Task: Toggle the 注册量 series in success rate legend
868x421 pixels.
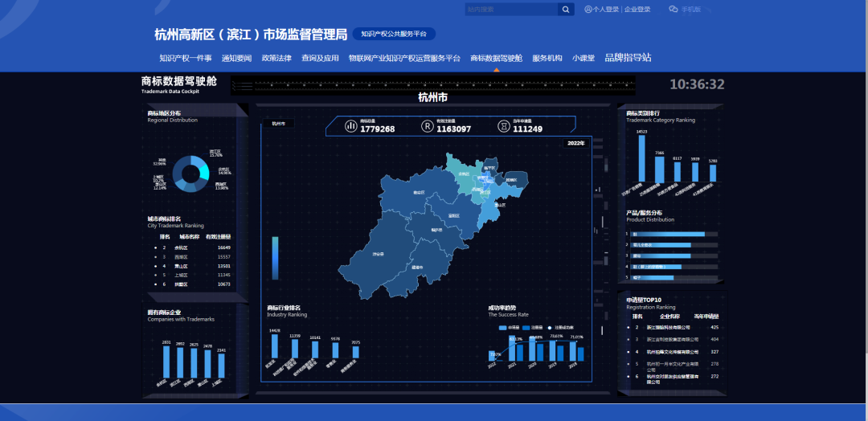Action: (532, 328)
